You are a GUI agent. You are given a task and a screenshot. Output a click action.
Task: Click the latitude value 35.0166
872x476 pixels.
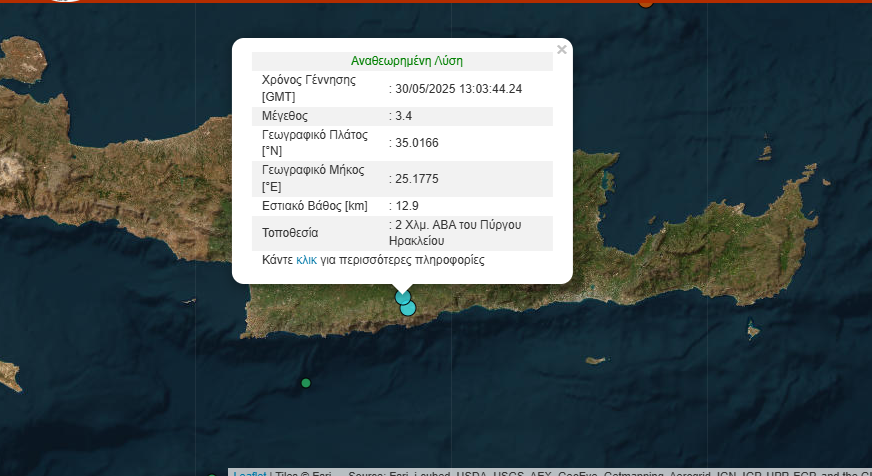(x=417, y=143)
